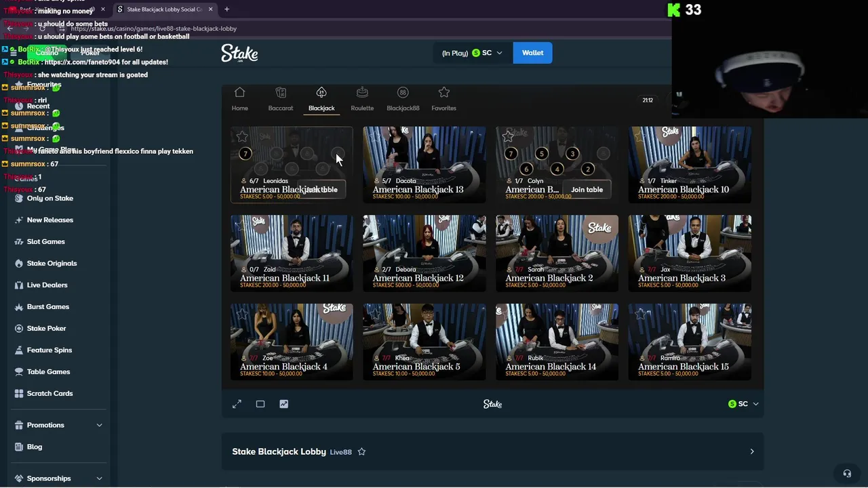Image resolution: width=868 pixels, height=488 pixels.
Task: Open a new browser tab with plus
Action: 226,9
